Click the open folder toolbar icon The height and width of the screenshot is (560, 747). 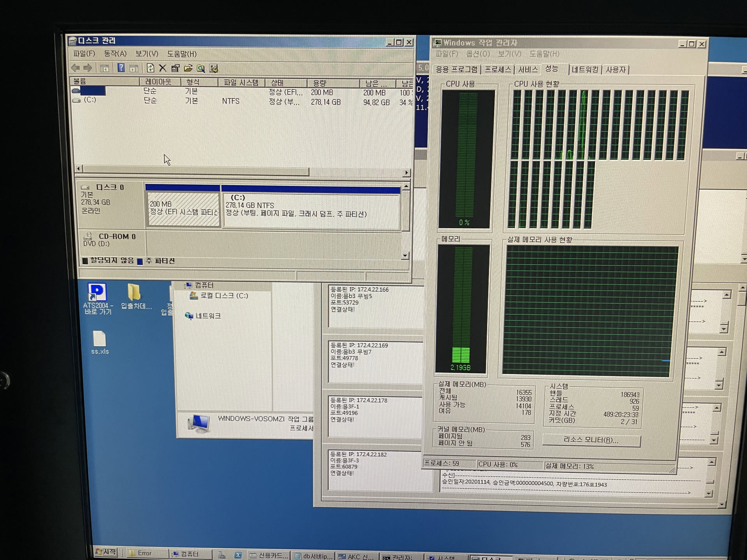click(x=188, y=68)
